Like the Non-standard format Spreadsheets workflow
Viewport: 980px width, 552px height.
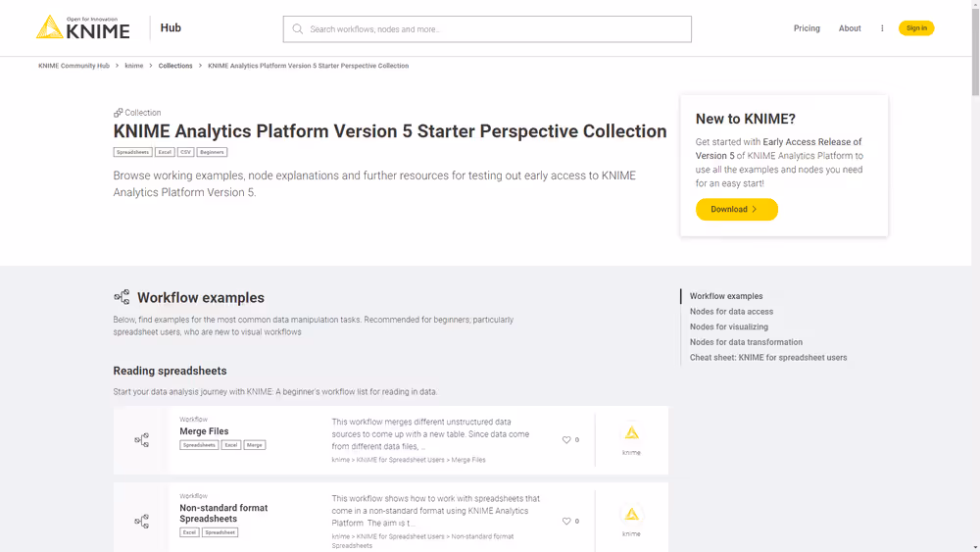(x=566, y=522)
